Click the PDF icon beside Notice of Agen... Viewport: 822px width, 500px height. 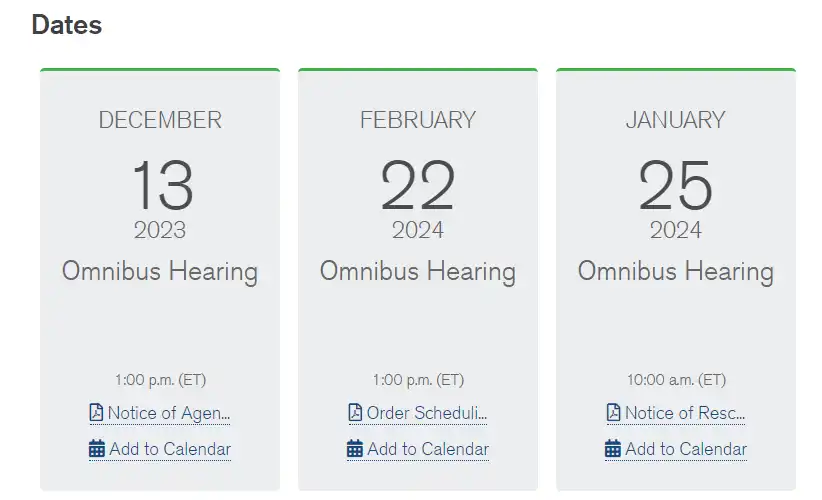pos(96,412)
